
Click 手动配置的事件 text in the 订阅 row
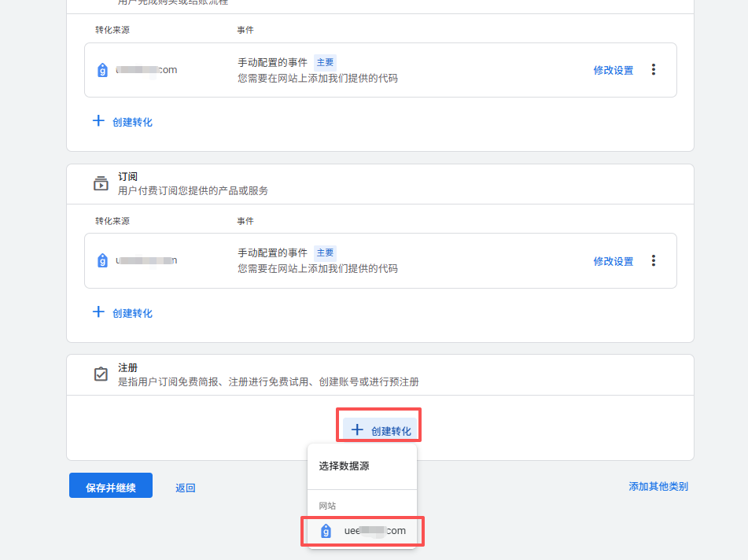[272, 252]
